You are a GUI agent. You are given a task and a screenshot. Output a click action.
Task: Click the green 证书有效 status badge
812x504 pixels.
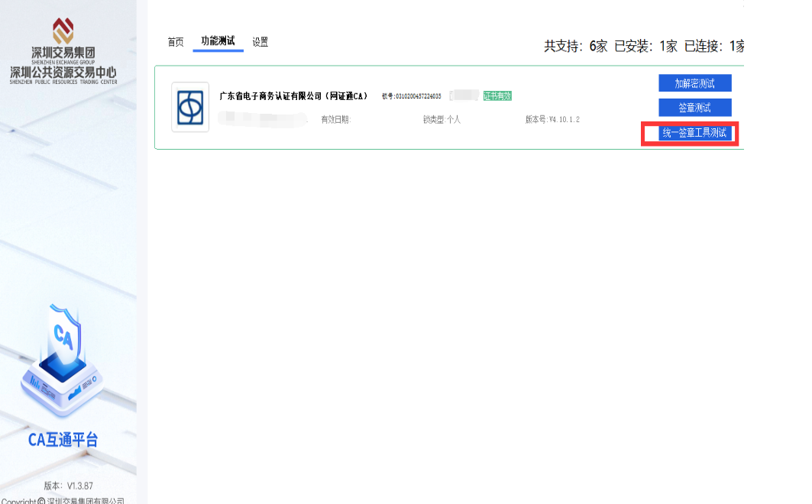(x=497, y=95)
